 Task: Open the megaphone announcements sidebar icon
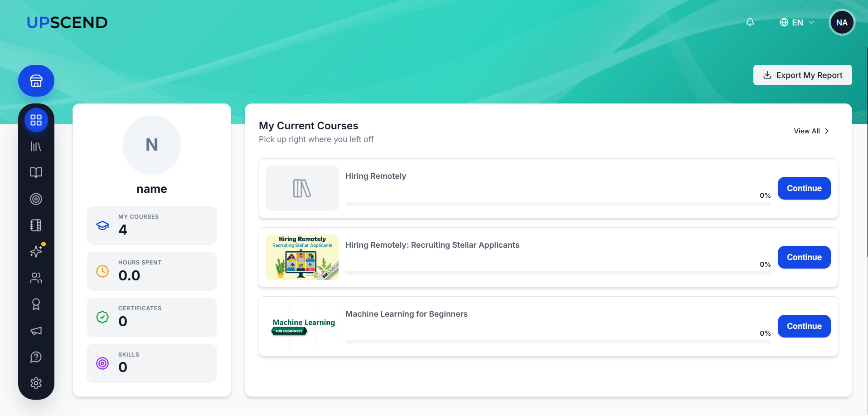pyautogui.click(x=36, y=331)
